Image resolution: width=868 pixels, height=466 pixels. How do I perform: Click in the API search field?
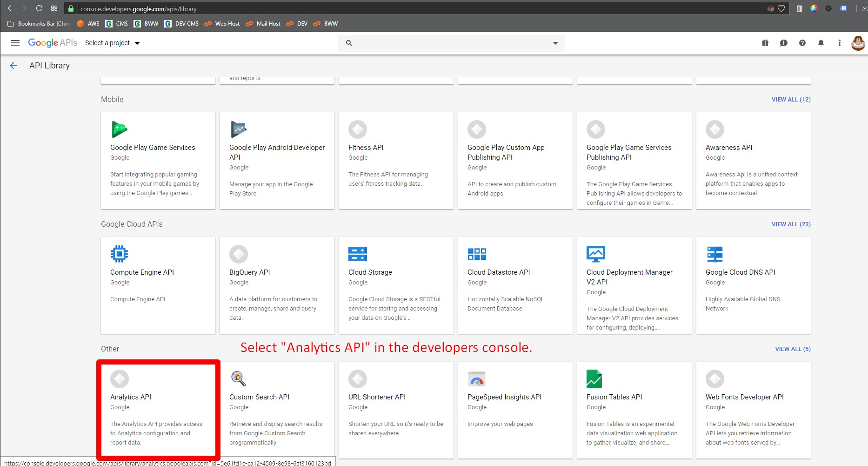coord(451,43)
